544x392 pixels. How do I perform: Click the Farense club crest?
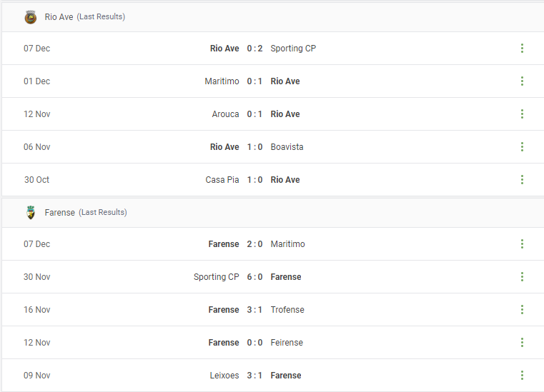point(31,213)
